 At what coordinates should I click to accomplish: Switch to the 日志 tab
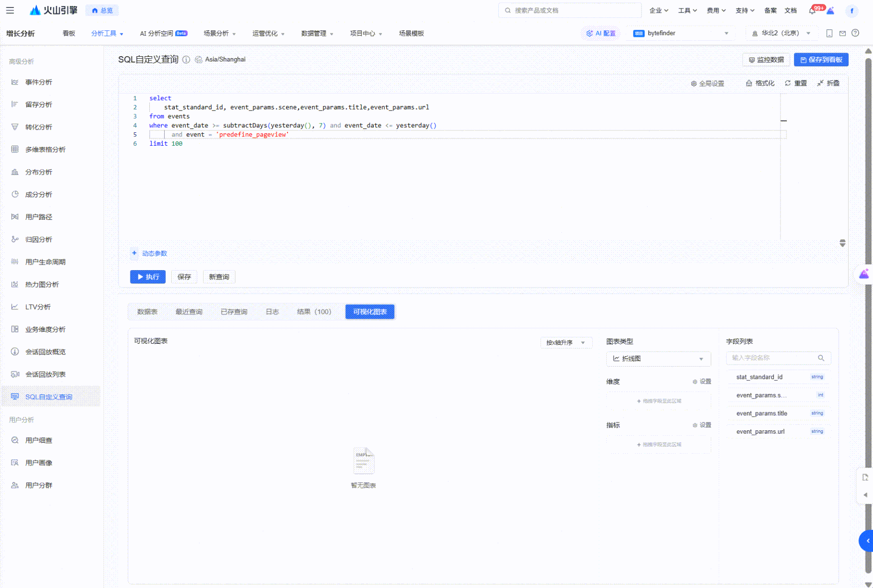pos(272,312)
